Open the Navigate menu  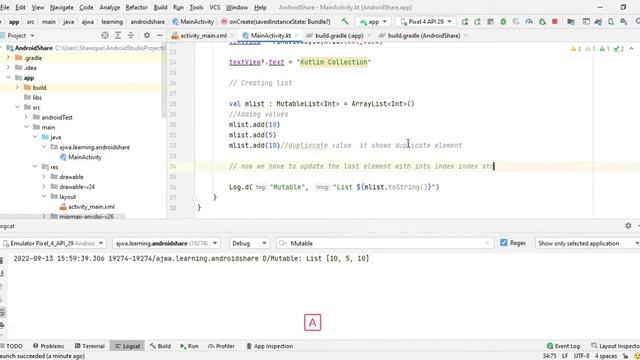pos(62,7)
